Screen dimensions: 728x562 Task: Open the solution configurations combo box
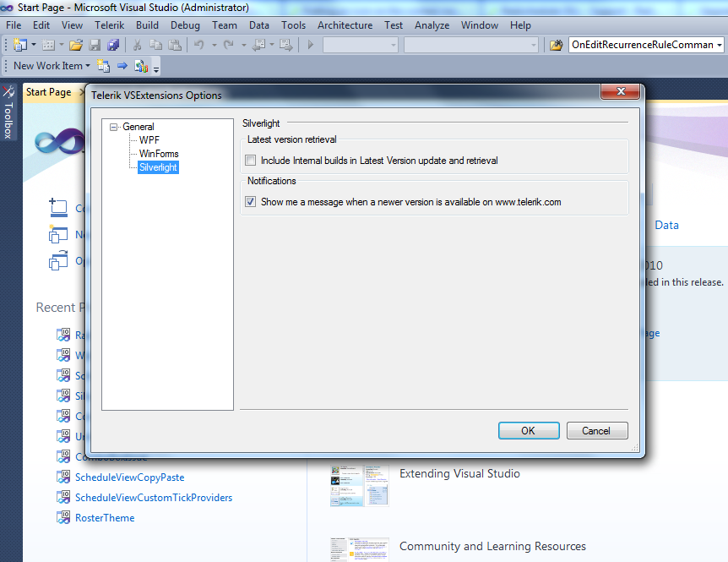(x=361, y=45)
